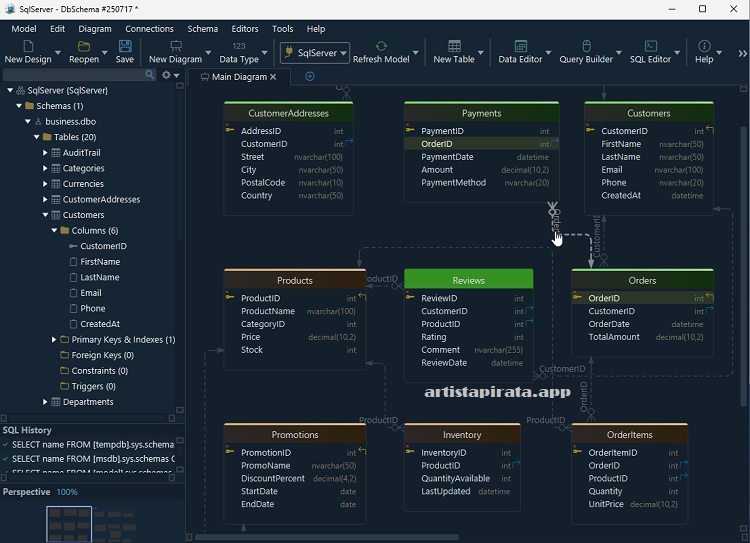
Task: Open the New Design dropdown arrow
Action: (x=58, y=53)
